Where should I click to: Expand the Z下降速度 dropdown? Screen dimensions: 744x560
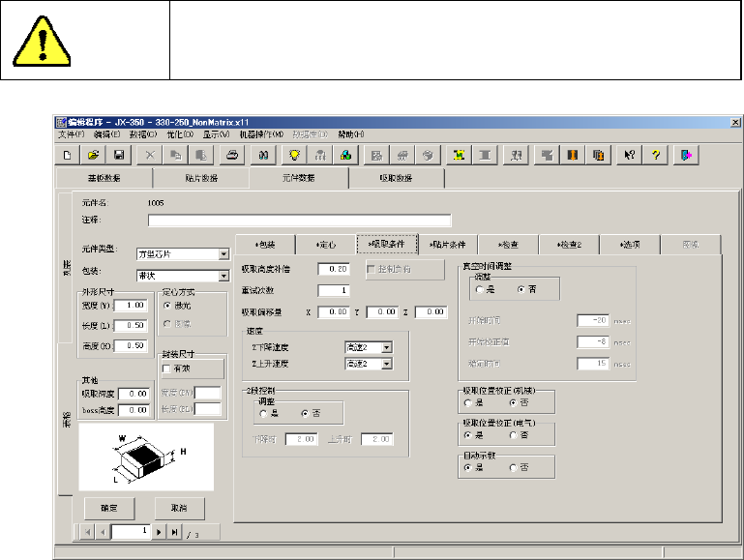386,347
